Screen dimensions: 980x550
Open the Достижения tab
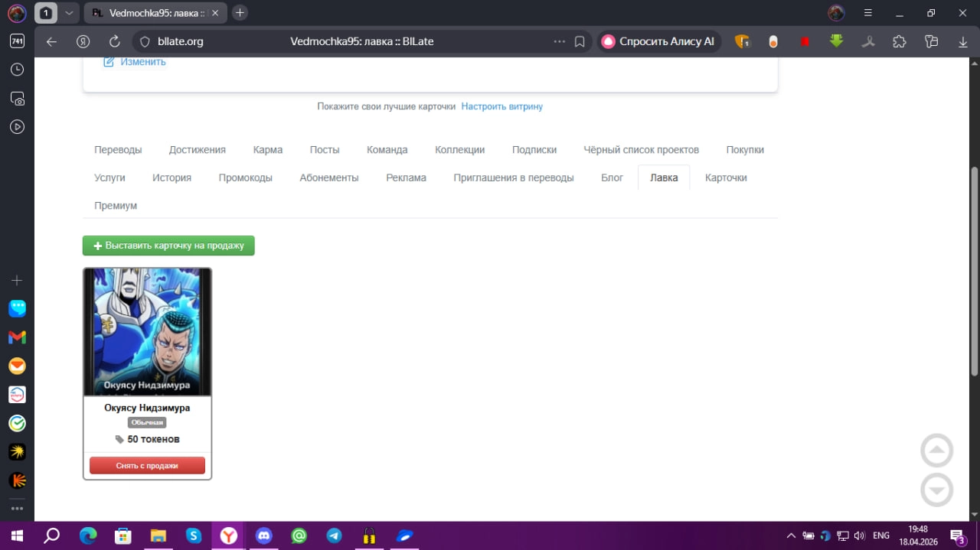click(198, 150)
